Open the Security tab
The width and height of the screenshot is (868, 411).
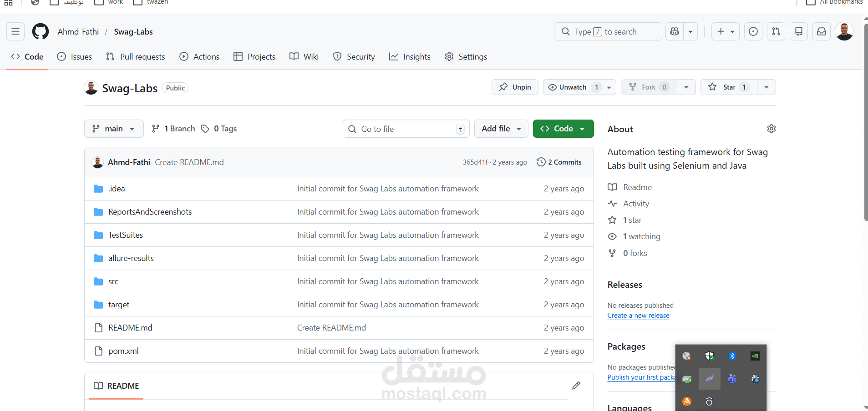click(354, 56)
